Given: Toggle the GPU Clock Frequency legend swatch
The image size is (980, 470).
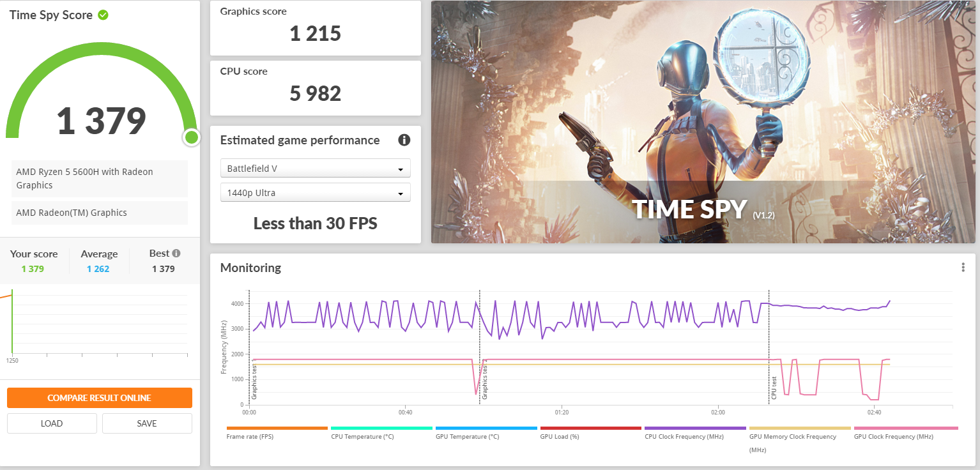Looking at the screenshot, I should [x=906, y=428].
